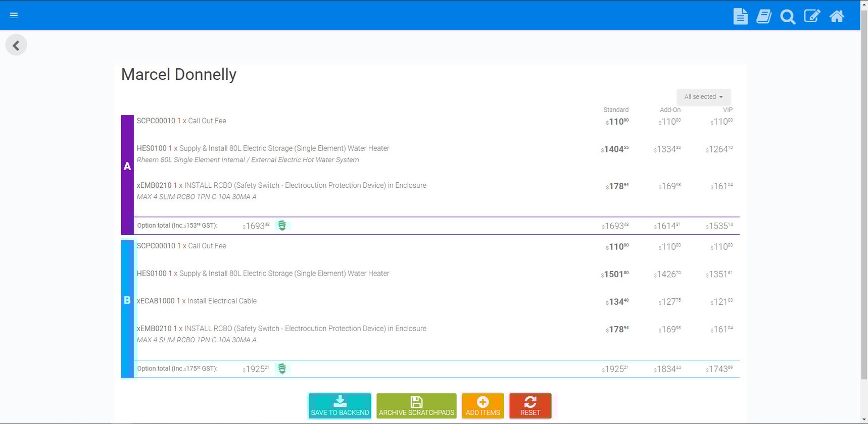
Task: Click the back arrow button
Action: (x=16, y=45)
